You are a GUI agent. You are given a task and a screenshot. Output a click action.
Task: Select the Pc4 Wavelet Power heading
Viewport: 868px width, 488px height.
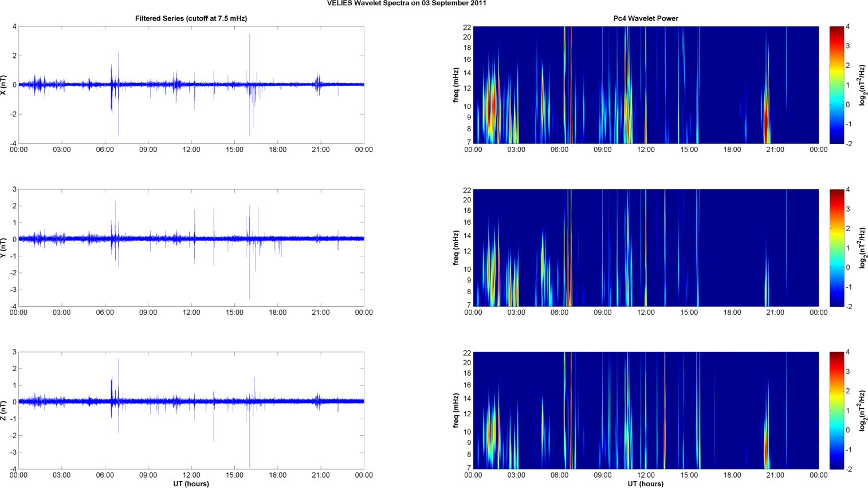coord(645,18)
